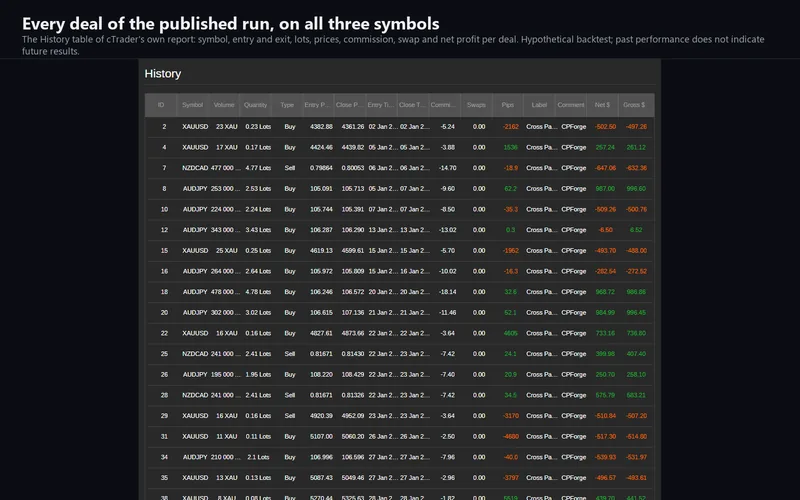Screen dimensions: 800x500
Task: Select the 3.02 Lots quantity cell
Action: click(x=258, y=313)
